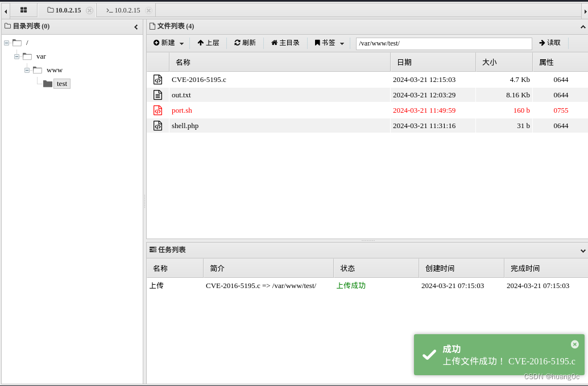Click permission 0644 of shell.php
The image size is (588, 386).
[x=561, y=126]
